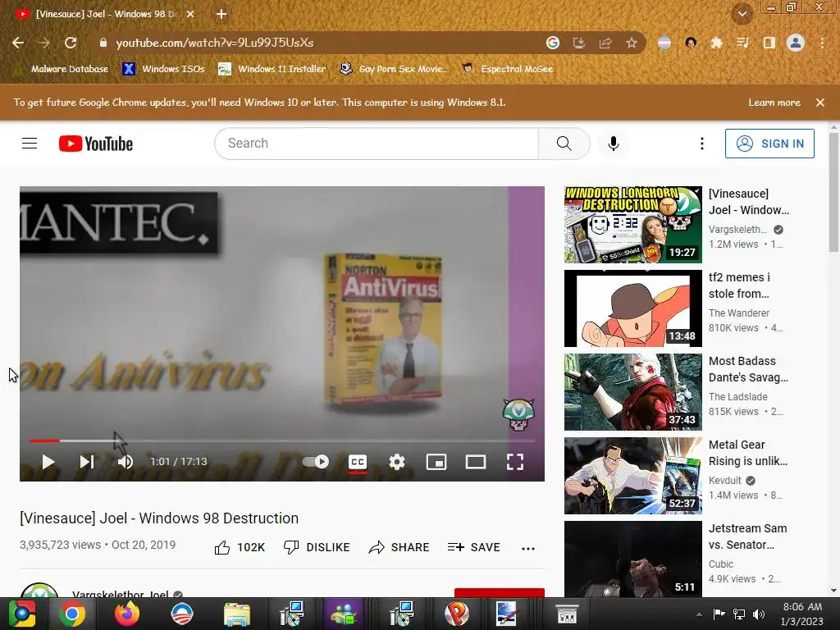Click Learn more about Chrome updates
The image size is (840, 630).
(x=774, y=103)
